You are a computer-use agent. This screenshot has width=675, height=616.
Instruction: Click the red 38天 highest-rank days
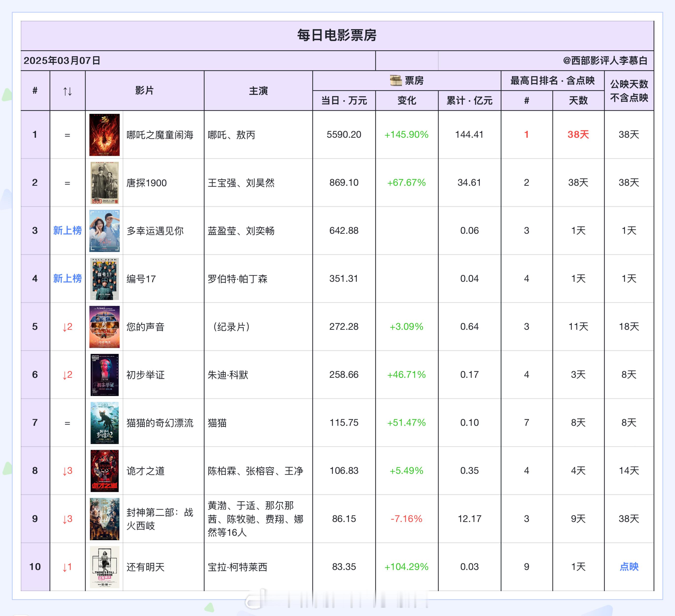(578, 135)
